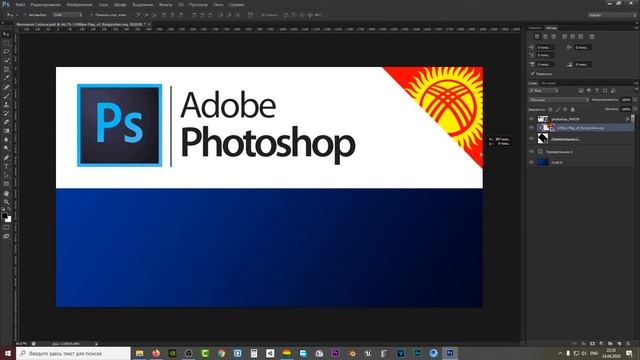Lock transparent pixels in Layers panel
The image size is (640, 360).
(550, 109)
